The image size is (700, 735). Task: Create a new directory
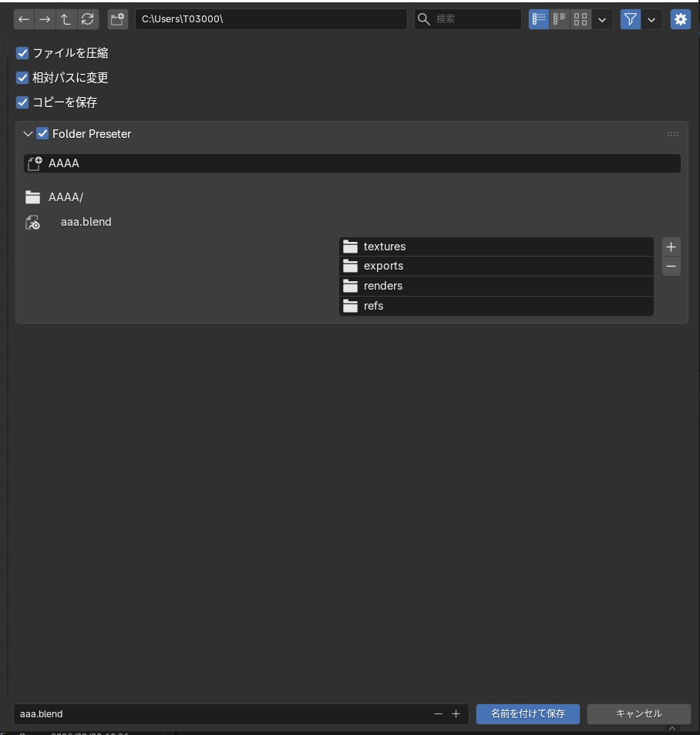pyautogui.click(x=117, y=19)
